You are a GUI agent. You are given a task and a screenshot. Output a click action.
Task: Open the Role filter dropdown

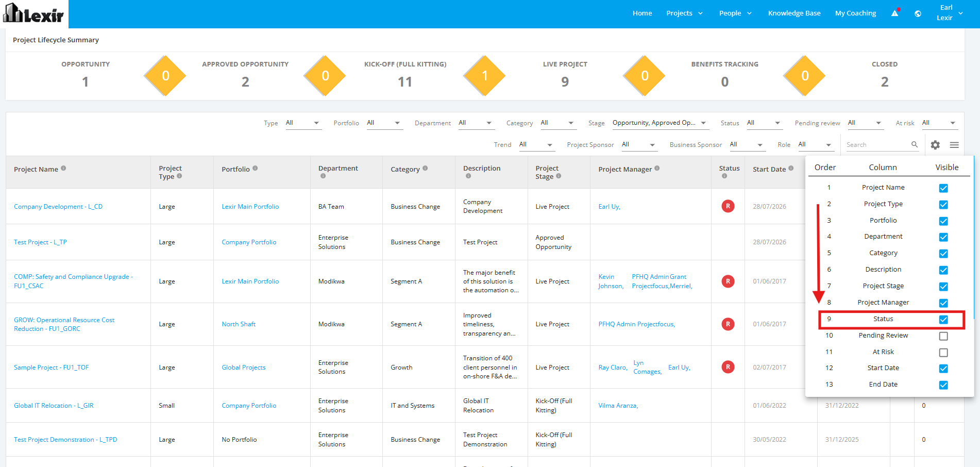coord(816,144)
